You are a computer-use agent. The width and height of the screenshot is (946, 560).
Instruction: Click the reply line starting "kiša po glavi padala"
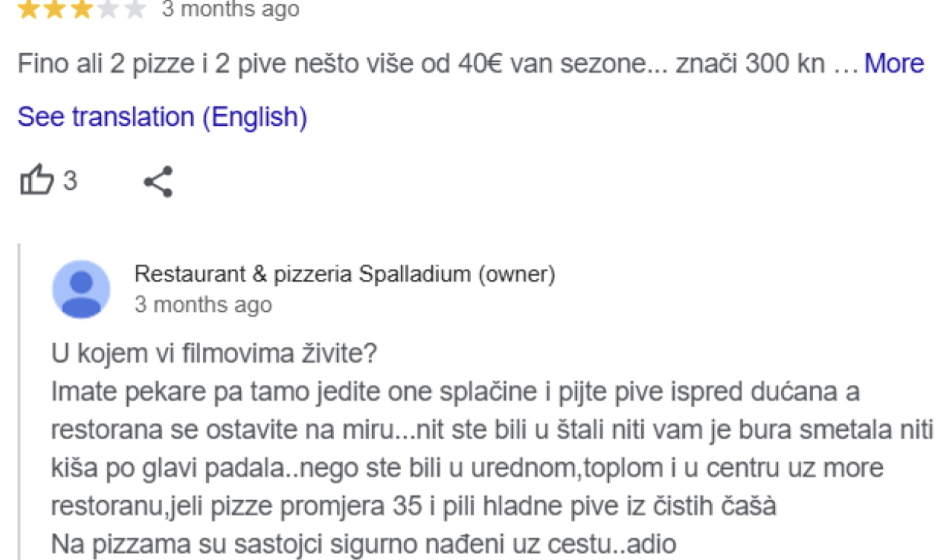[467, 468]
